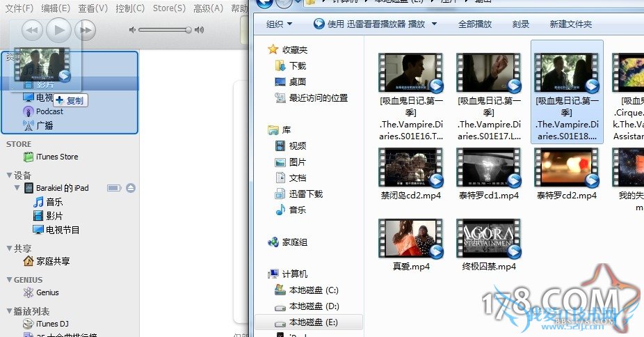Select 库 in Explorer navigation
Image resolution: width=644 pixels, height=337 pixels.
click(280, 130)
